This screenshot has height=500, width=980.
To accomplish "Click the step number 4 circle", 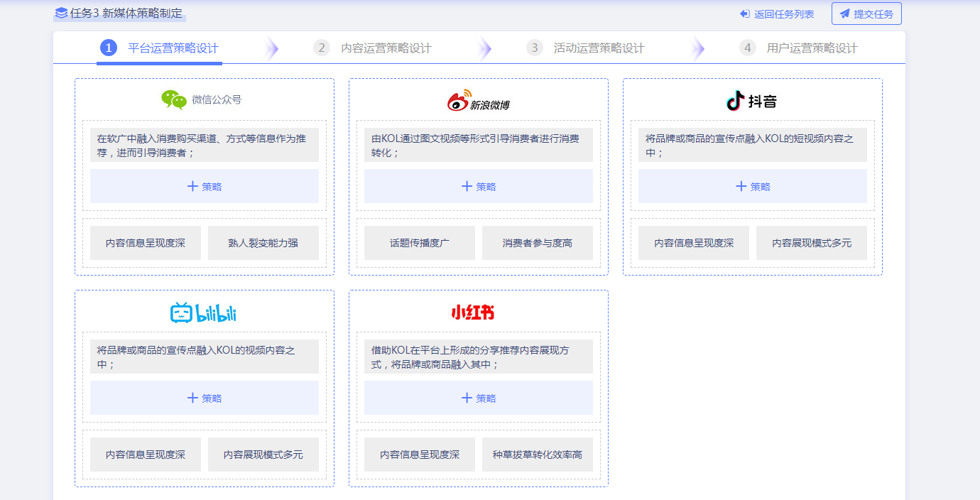I will (x=748, y=48).
